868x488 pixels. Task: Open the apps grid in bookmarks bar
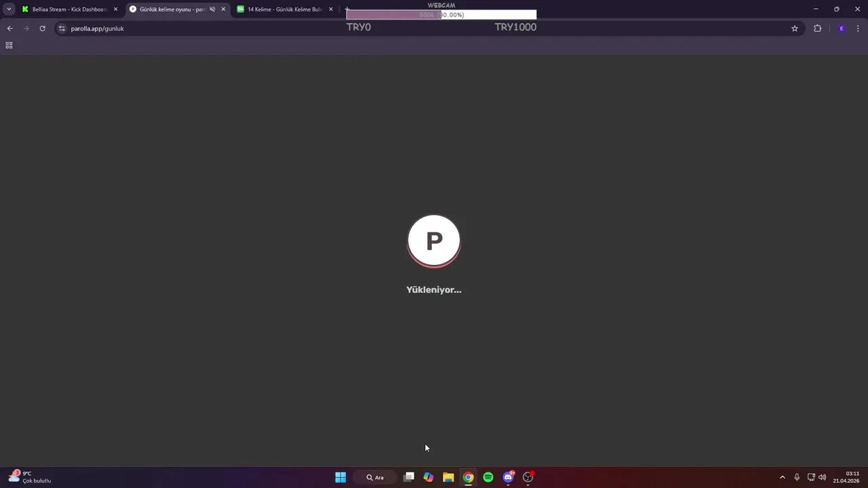click(x=9, y=45)
